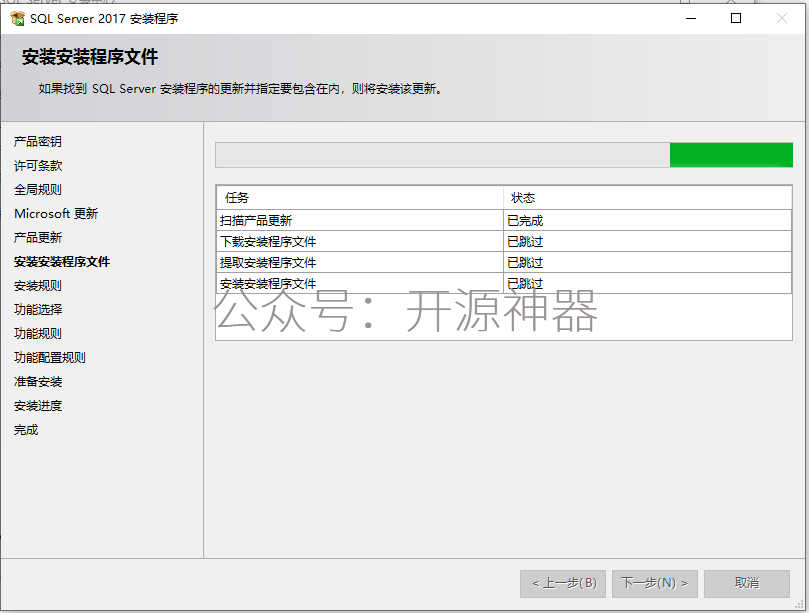Select the bold 安装安装程序文件 sidebar step
Viewport: 809px width, 613px height.
(62, 262)
